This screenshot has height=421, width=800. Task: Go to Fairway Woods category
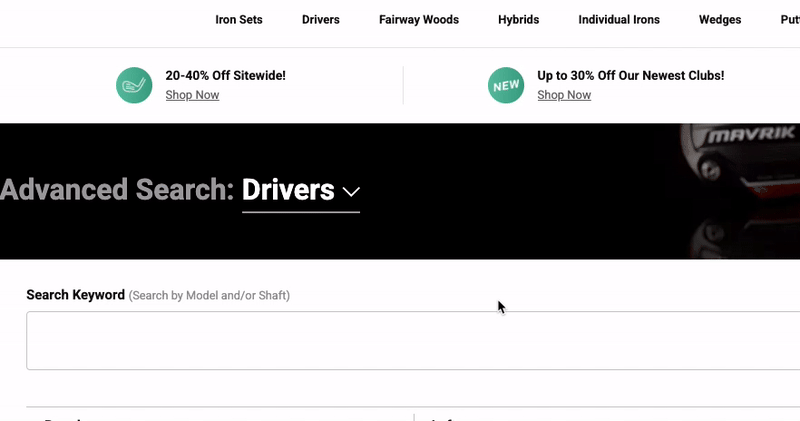click(419, 19)
